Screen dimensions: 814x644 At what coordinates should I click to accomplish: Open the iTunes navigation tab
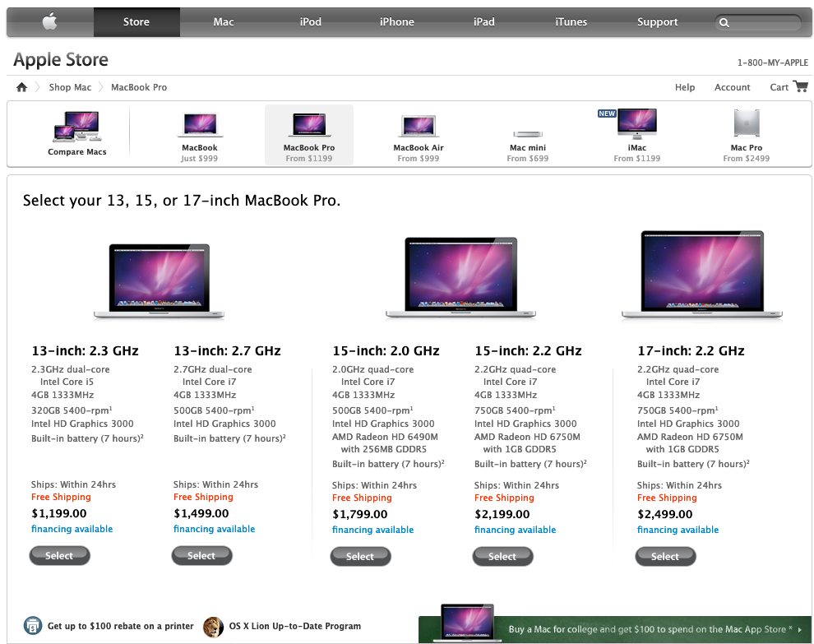click(571, 22)
